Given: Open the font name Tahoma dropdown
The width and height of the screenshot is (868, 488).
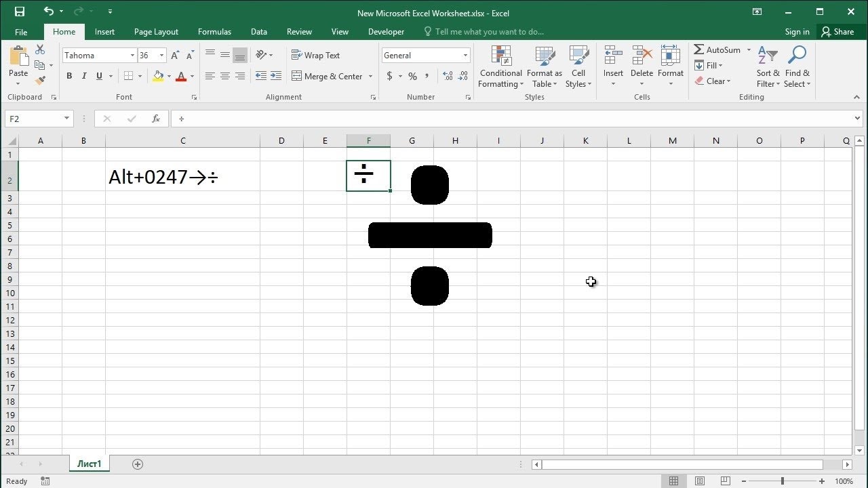Looking at the screenshot, I should (132, 56).
